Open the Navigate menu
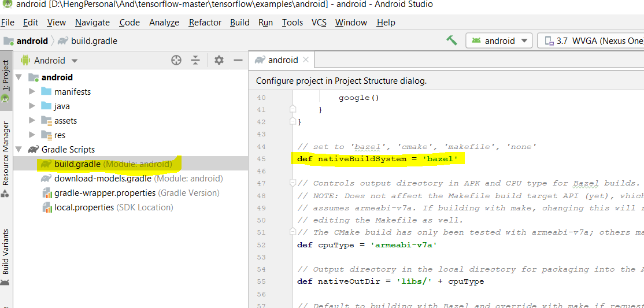The width and height of the screenshot is (644, 308). point(92,23)
